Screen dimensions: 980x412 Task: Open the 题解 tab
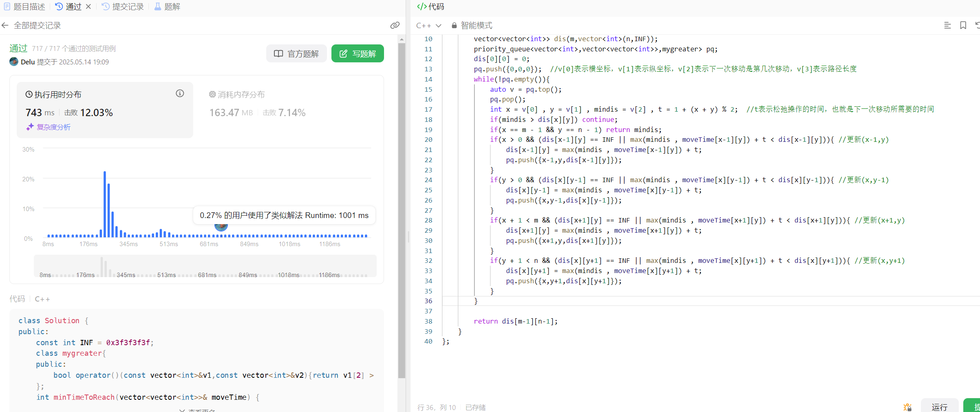pyautogui.click(x=167, y=7)
